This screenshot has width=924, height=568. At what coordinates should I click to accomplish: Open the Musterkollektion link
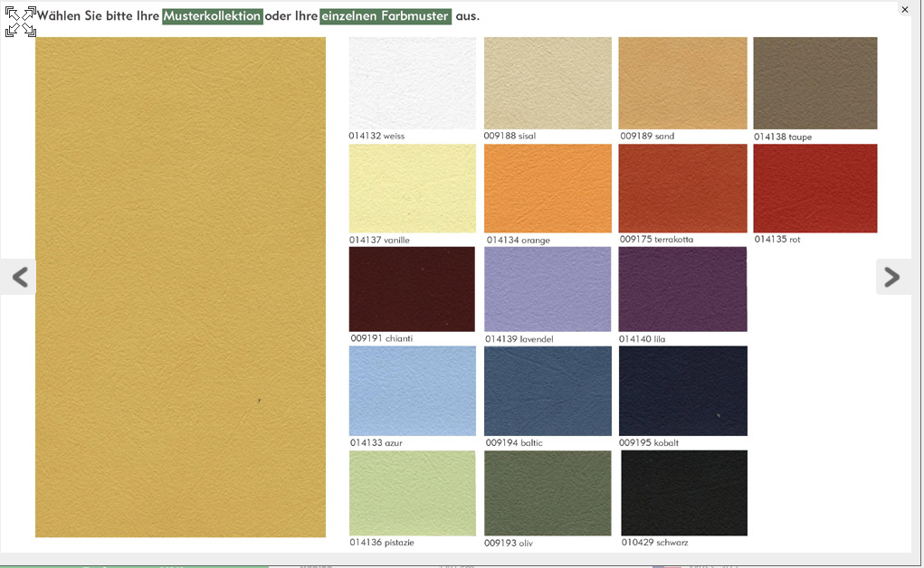click(x=213, y=16)
